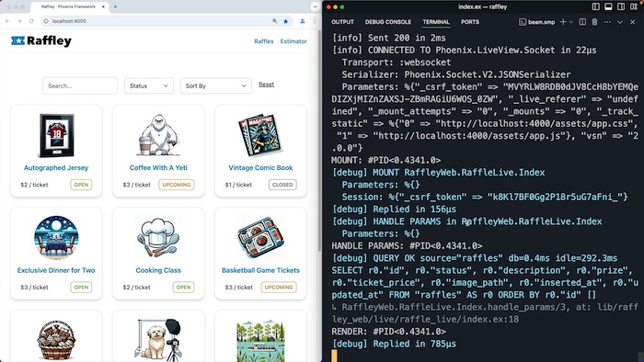This screenshot has width=644, height=362.
Task: Click the Exclusive Dinner for Two title
Action: [x=56, y=270]
